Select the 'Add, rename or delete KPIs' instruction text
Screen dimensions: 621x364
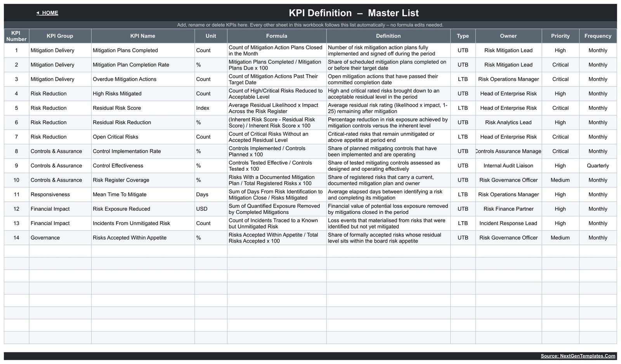310,25
